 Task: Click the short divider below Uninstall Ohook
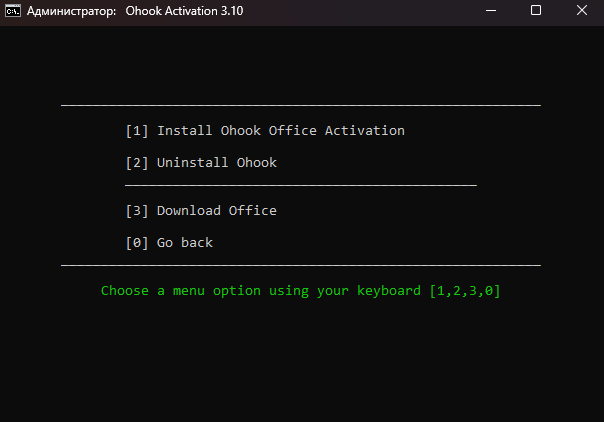tap(300, 186)
